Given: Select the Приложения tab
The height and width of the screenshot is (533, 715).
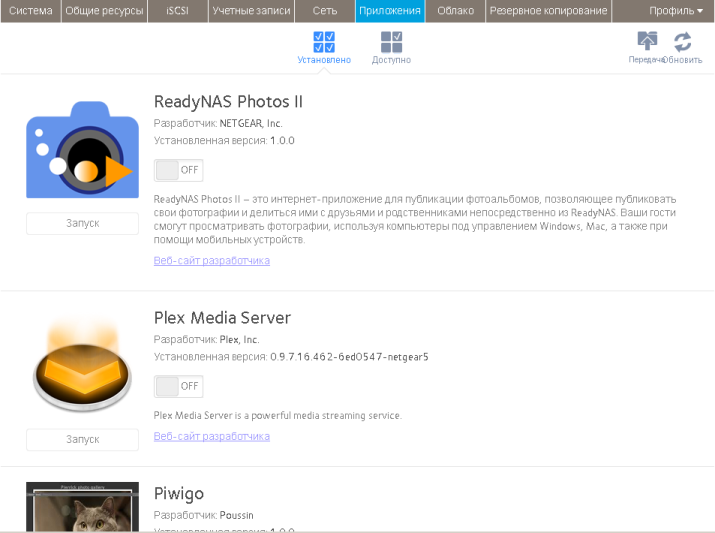Looking at the screenshot, I should [x=390, y=11].
